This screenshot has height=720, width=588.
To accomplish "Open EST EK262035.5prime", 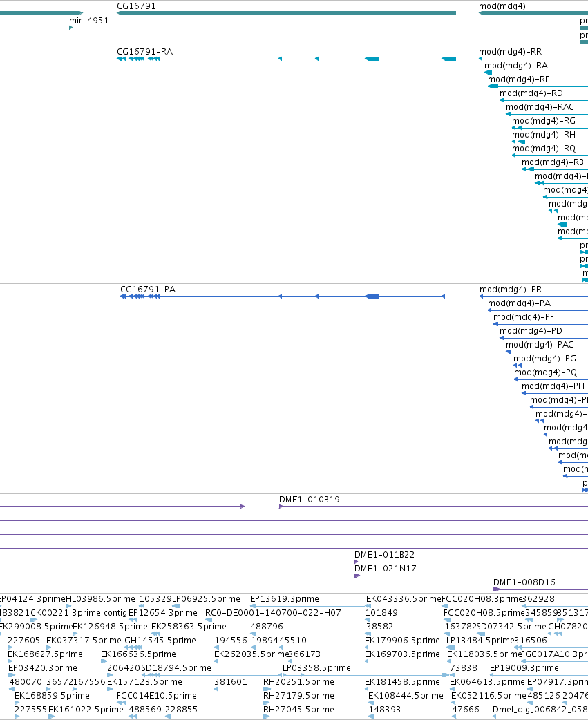I will 252,654.
